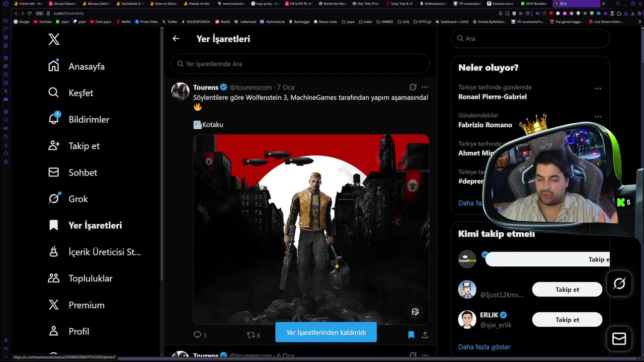The width and height of the screenshot is (644, 362).
Task: Click Daha fazla göster under Kimi takip etmeli
Action: pos(484,347)
